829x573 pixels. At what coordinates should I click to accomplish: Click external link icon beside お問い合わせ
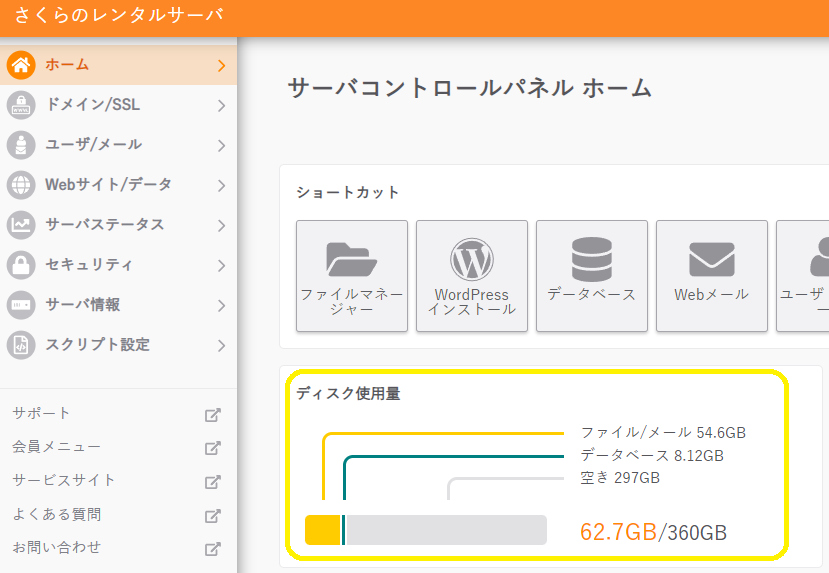(213, 549)
